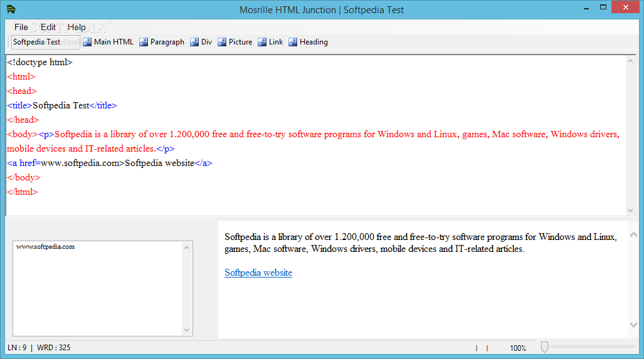This screenshot has width=644, height=359.
Task: Click the Link toolbar icon
Action: click(x=262, y=42)
